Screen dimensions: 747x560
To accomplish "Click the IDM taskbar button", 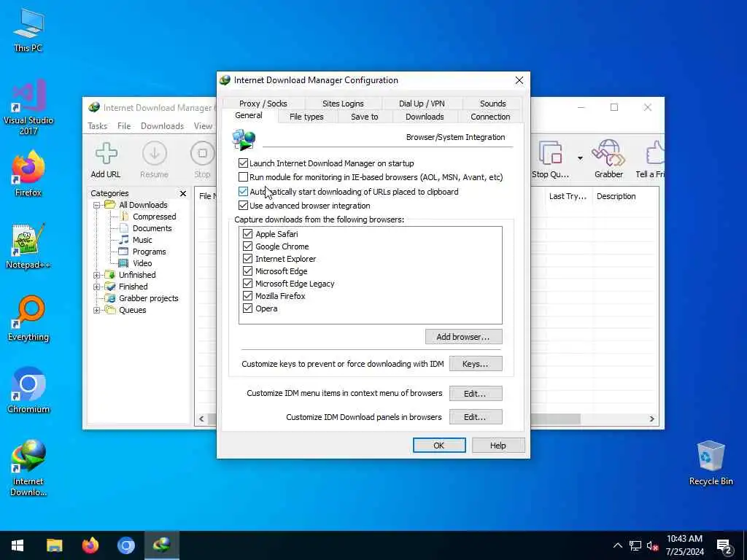I will pyautogui.click(x=161, y=545).
